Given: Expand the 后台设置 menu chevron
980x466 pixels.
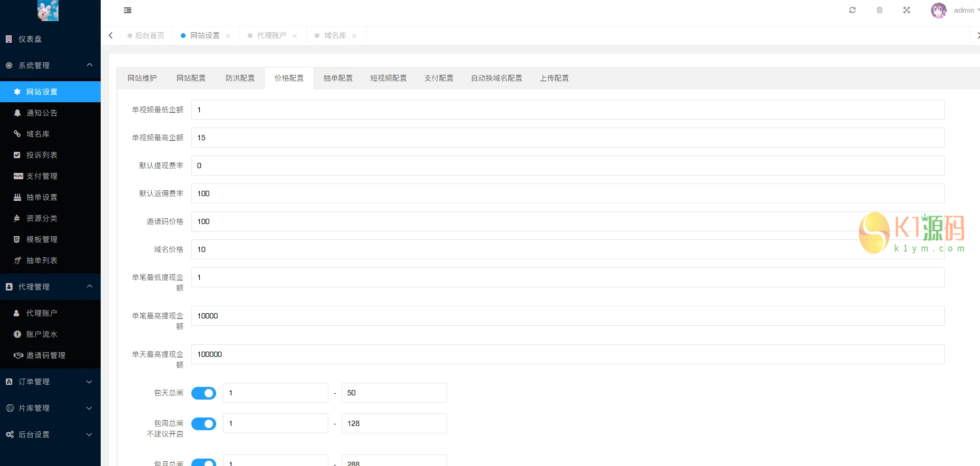Looking at the screenshot, I should tap(89, 434).
